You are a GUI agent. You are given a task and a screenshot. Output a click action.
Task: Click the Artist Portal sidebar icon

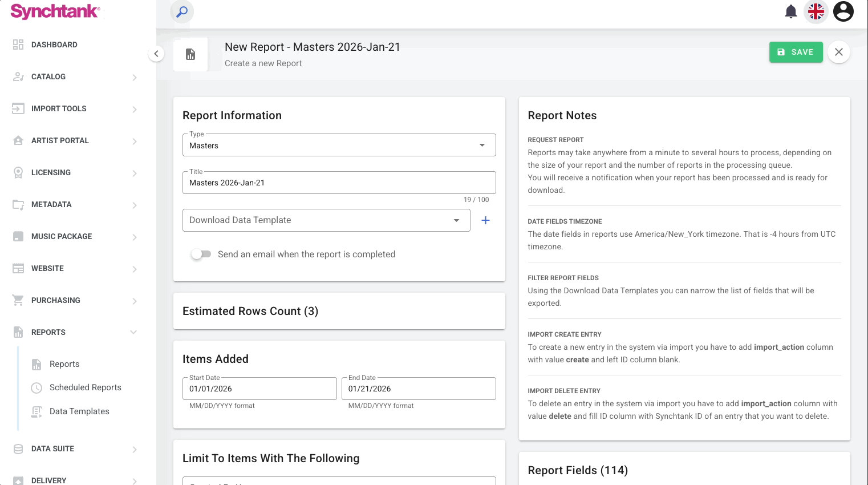[x=18, y=140]
